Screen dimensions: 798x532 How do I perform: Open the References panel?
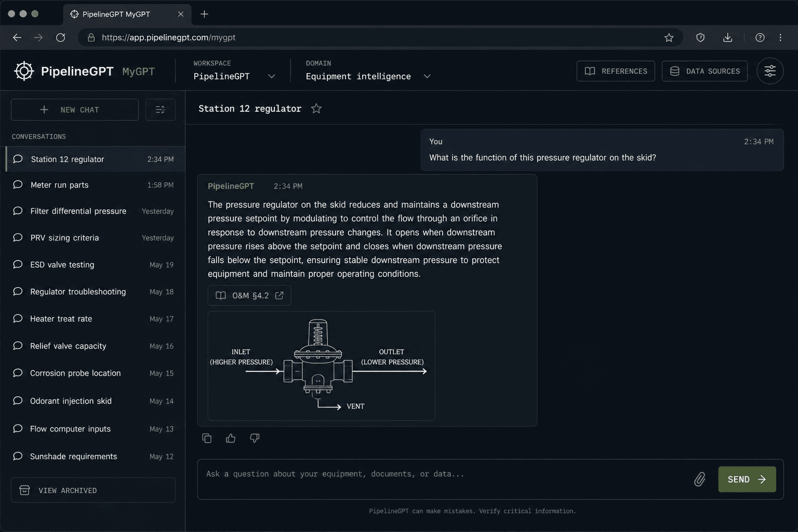(x=616, y=71)
